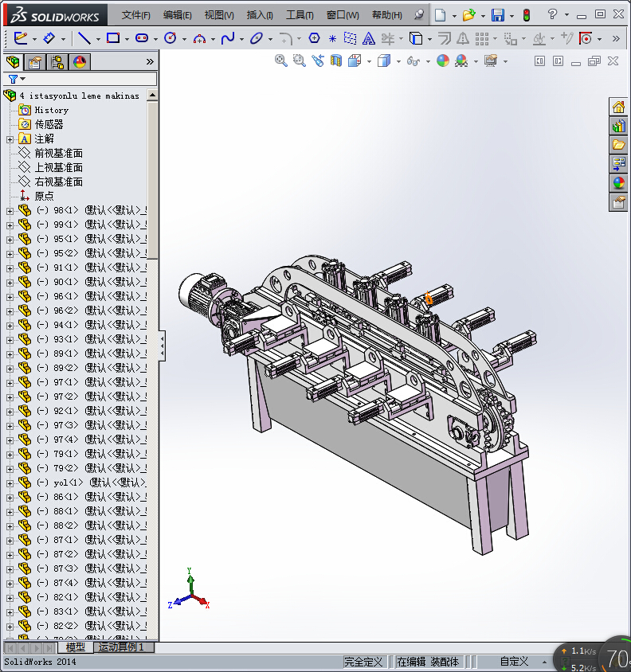
Task: Expand the 98<1> component node
Action: (10, 211)
